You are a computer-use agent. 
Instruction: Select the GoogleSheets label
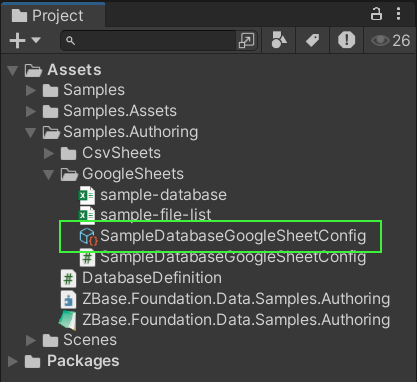[x=133, y=174]
